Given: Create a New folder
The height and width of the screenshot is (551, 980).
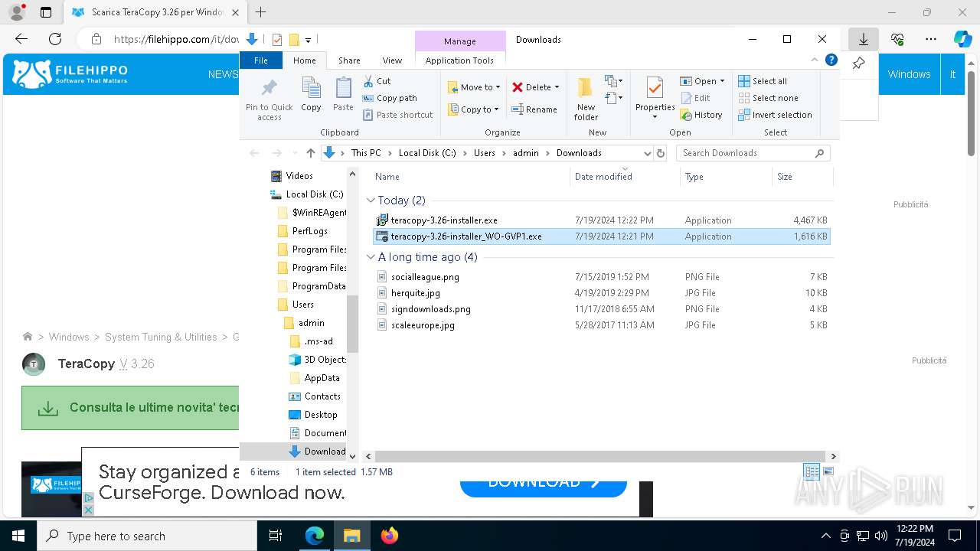Looking at the screenshot, I should [x=586, y=99].
